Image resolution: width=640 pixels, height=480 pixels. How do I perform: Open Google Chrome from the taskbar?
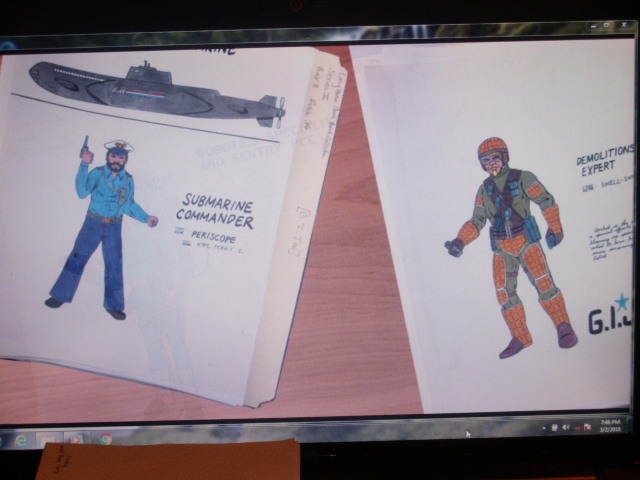[104, 438]
